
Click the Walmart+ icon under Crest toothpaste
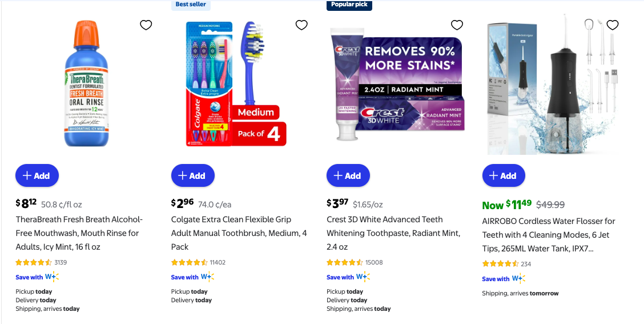click(x=363, y=277)
